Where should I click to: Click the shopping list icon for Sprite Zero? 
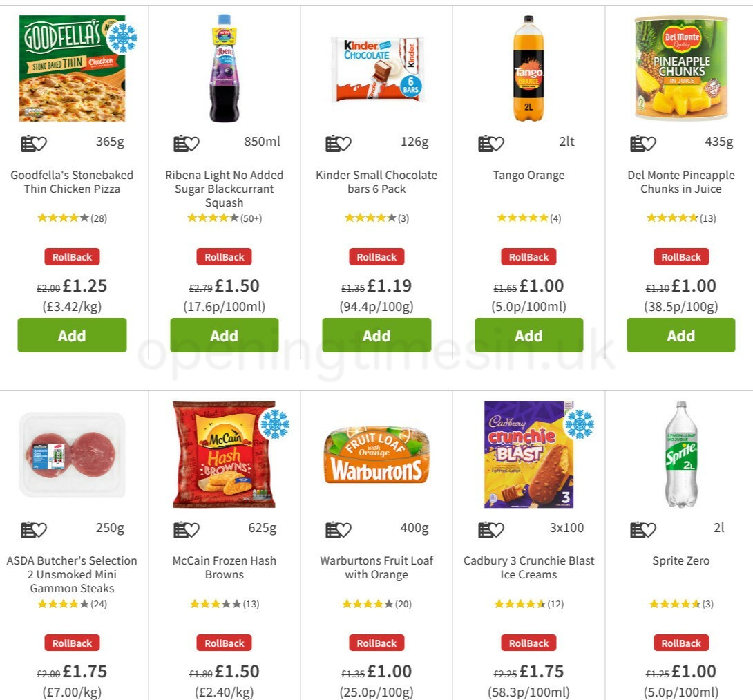tap(638, 529)
